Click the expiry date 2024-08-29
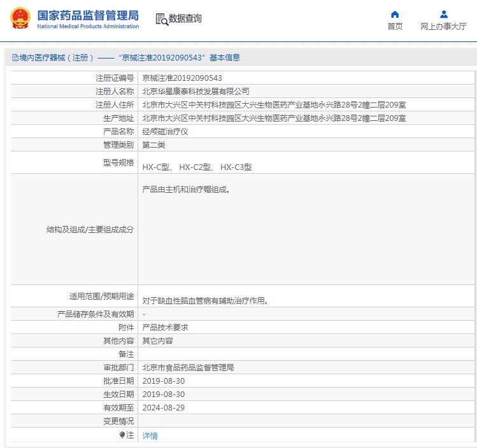 coord(163,408)
